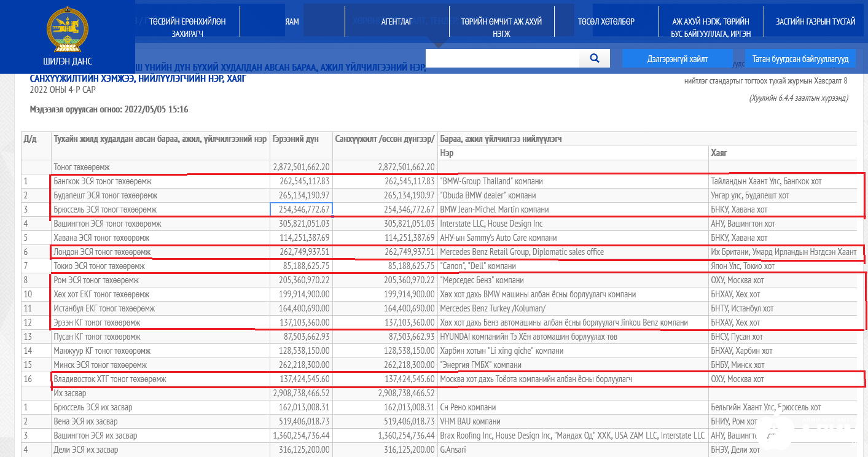Open the ЗАСГИЙН ГАЗРЫН ТУСГАЙ menu
This screenshot has width=868, height=457.
coord(815,21)
